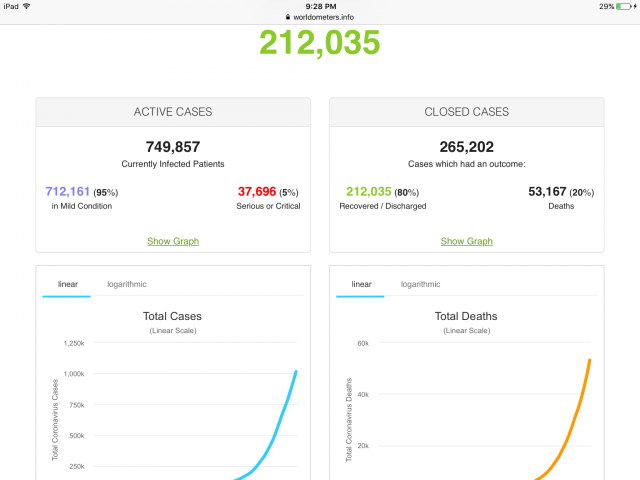Click 53,167 deaths number
The width and height of the screenshot is (640, 480).
(x=547, y=191)
